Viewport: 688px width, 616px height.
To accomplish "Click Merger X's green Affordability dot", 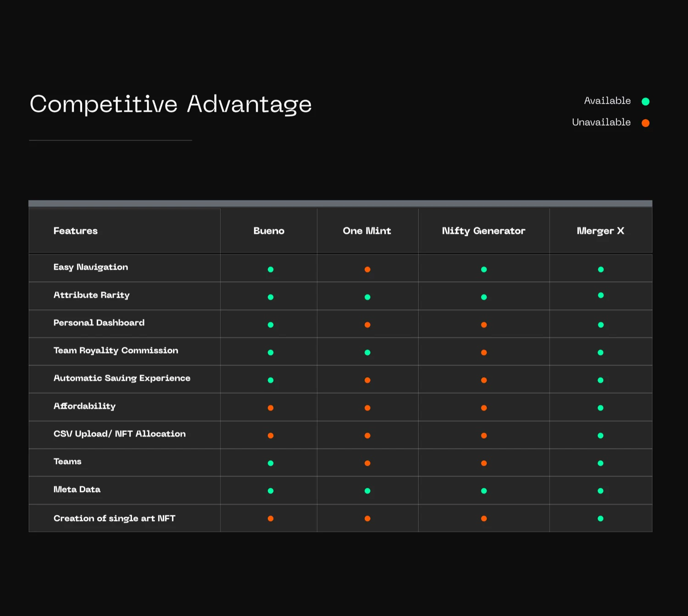I will (x=601, y=408).
